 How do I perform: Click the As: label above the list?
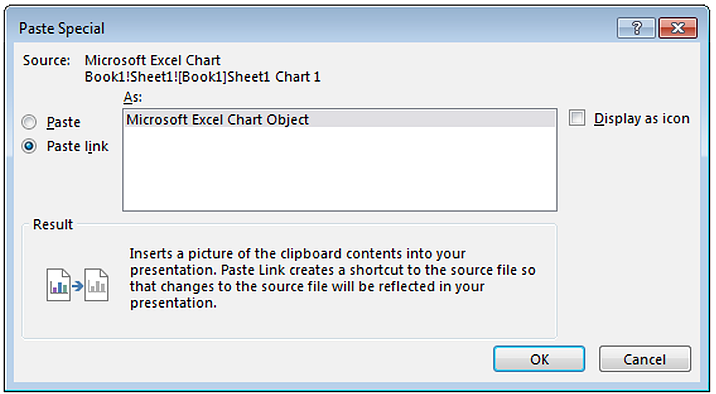(x=133, y=97)
